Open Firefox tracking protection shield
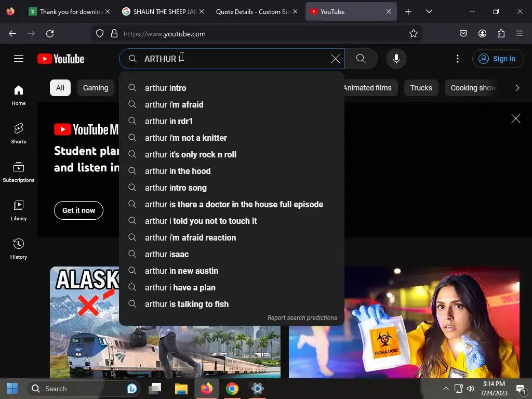This screenshot has width=532, height=399. [x=99, y=34]
